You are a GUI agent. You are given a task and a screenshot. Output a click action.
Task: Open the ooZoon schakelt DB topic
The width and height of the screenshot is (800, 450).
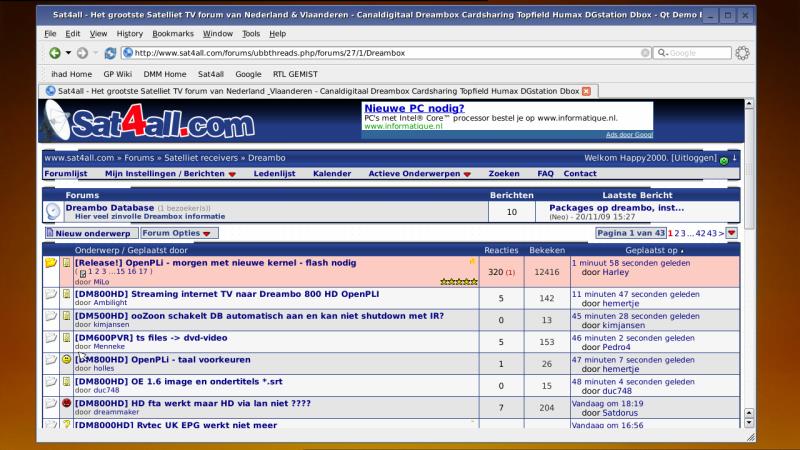click(x=259, y=316)
